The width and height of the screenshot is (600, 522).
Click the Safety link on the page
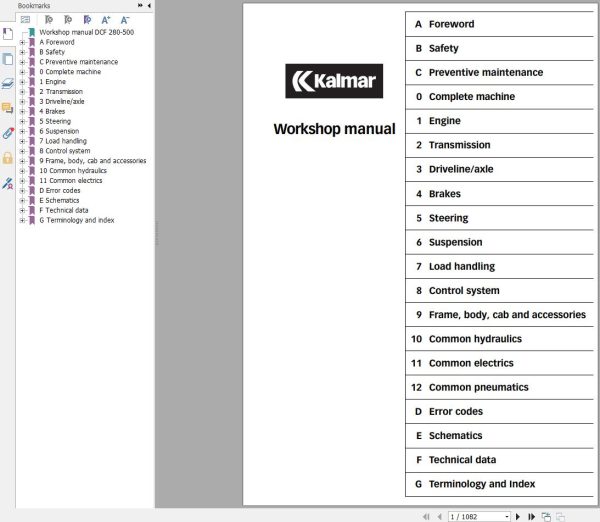coord(443,48)
